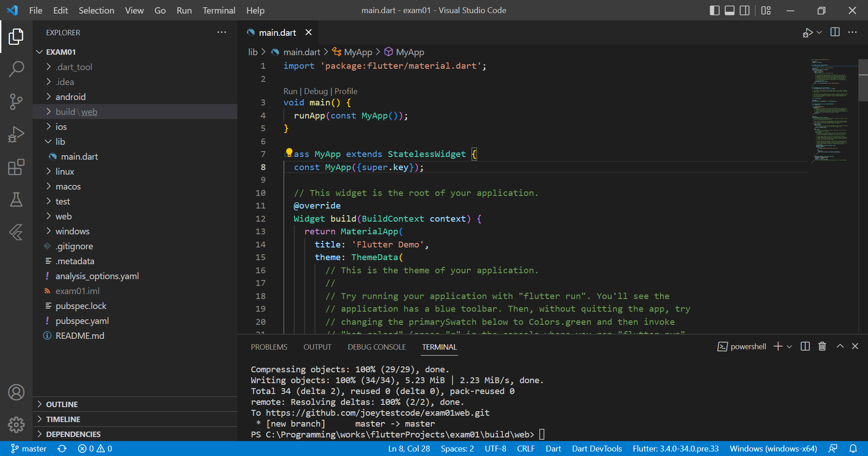Toggle secondary side bar visibility
Screen dimensions: 868x456
[745, 10]
